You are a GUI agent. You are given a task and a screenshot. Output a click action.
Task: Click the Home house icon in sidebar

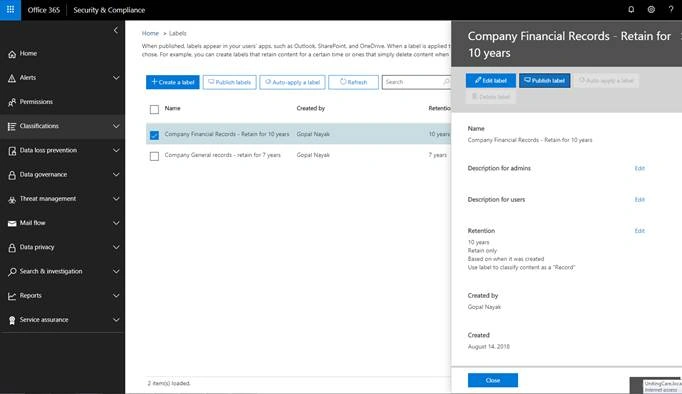pyautogui.click(x=12, y=54)
